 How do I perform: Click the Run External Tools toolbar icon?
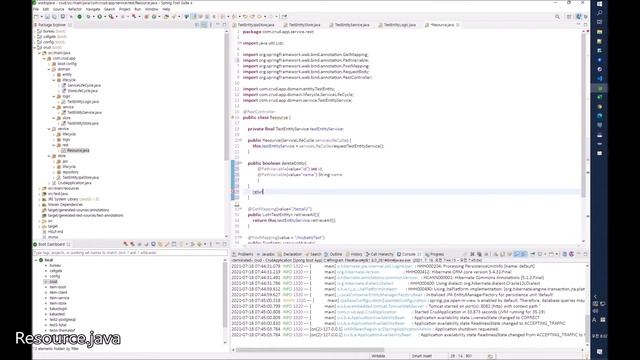click(111, 17)
